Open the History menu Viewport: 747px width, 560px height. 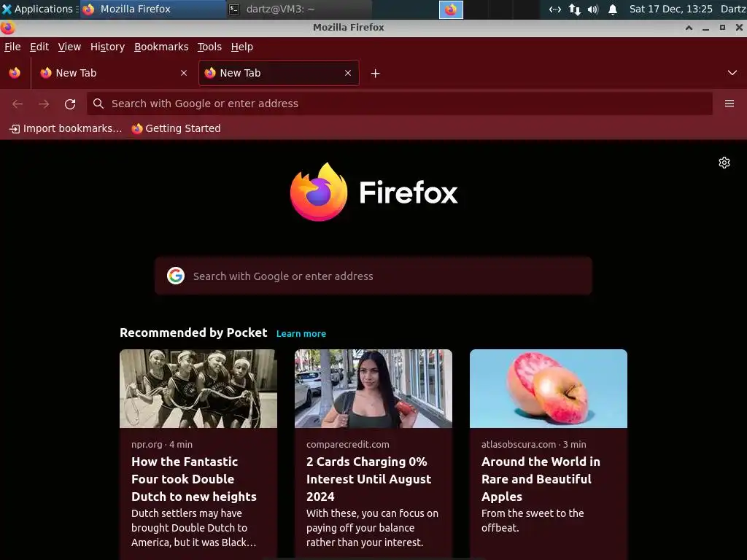[108, 47]
